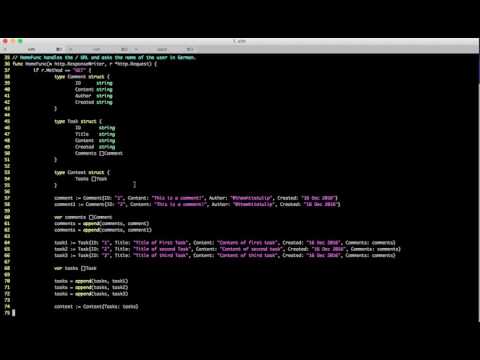
Task: Click the 'type Comment struct {' line
Action: pos(82,77)
